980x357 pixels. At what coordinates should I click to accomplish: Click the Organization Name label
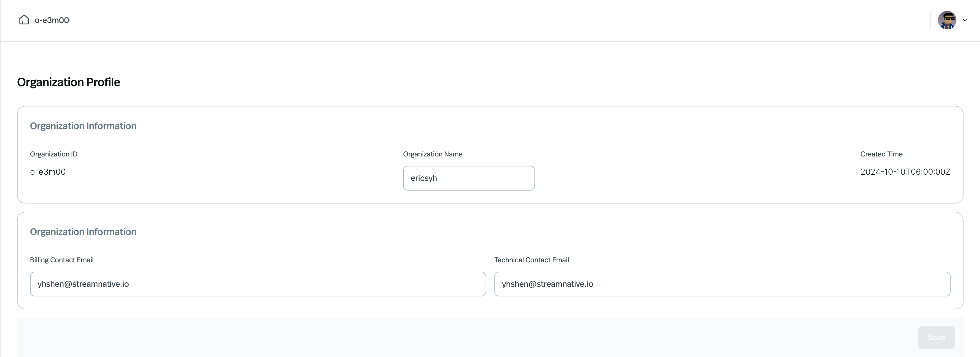433,154
